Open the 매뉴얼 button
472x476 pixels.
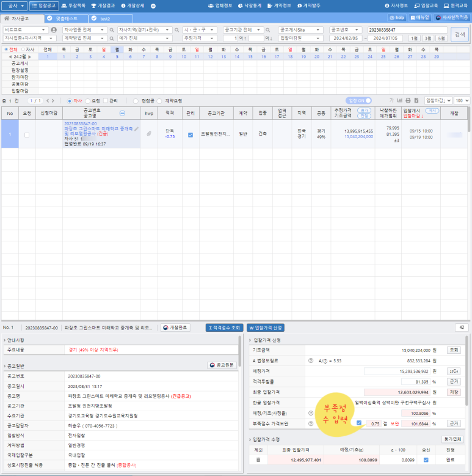coord(420,18)
